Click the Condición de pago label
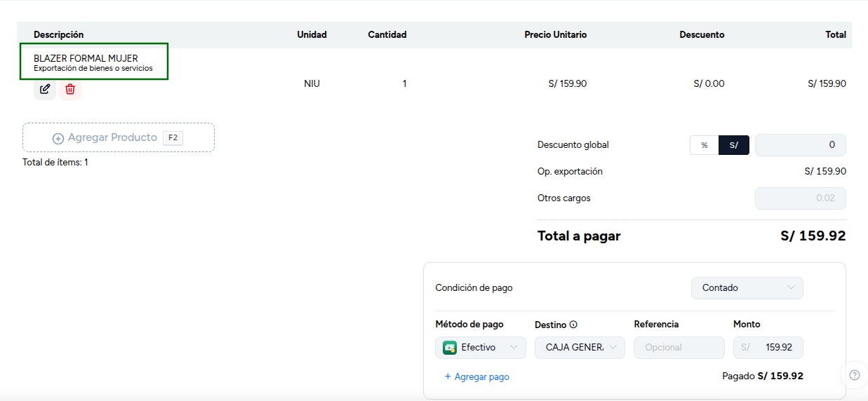 pos(474,288)
